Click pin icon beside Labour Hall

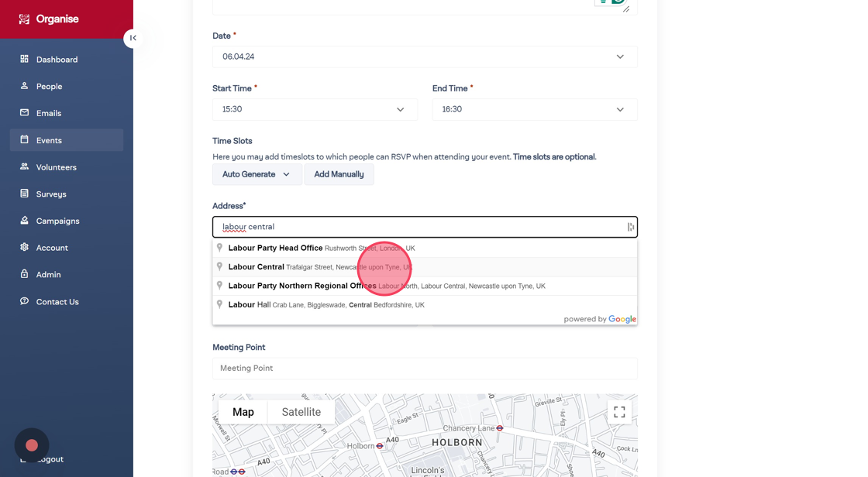point(220,304)
